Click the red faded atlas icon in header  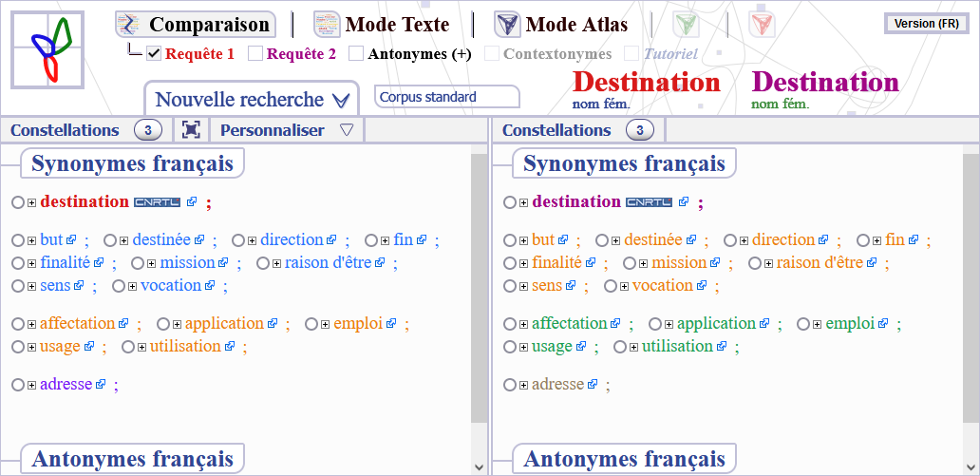(x=762, y=25)
